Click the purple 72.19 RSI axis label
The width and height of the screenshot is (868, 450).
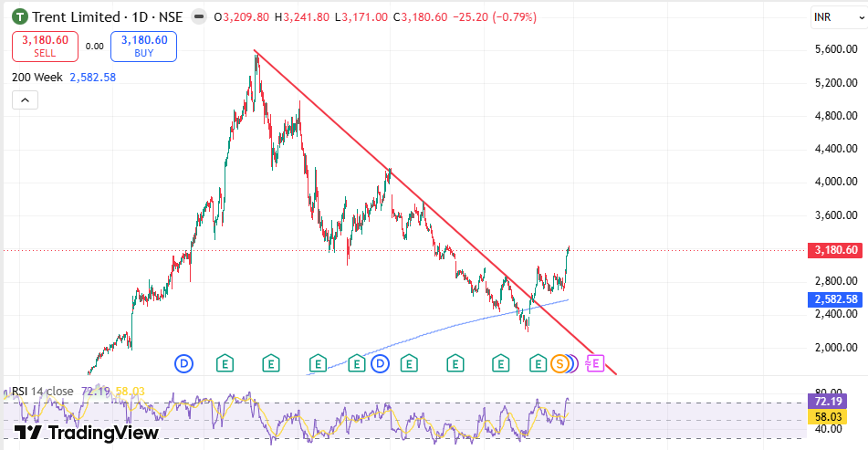pyautogui.click(x=829, y=402)
